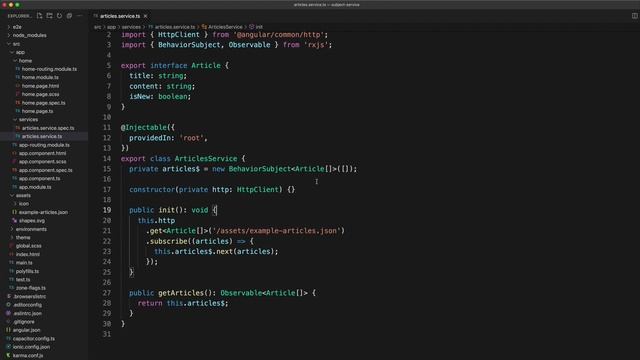Open home-routing.module.ts file
Viewport: 640px width, 360px height.
[x=49, y=69]
